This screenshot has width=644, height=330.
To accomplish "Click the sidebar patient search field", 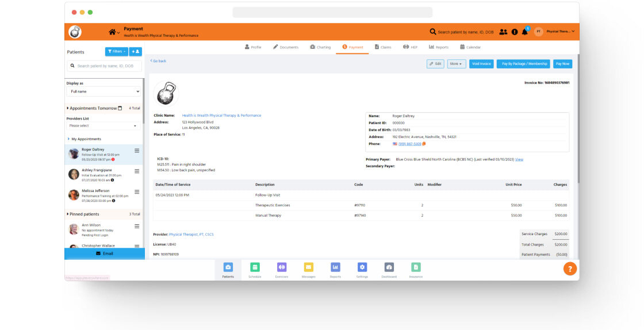I will [105, 66].
